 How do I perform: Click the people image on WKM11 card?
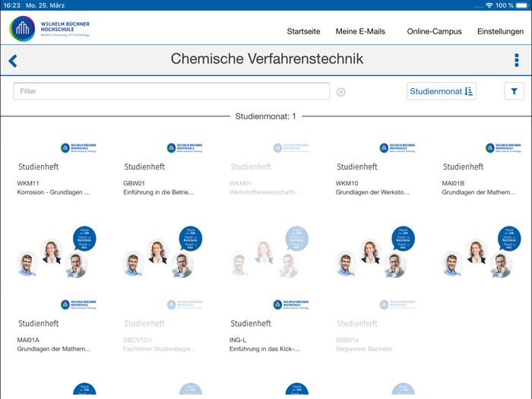point(56,252)
